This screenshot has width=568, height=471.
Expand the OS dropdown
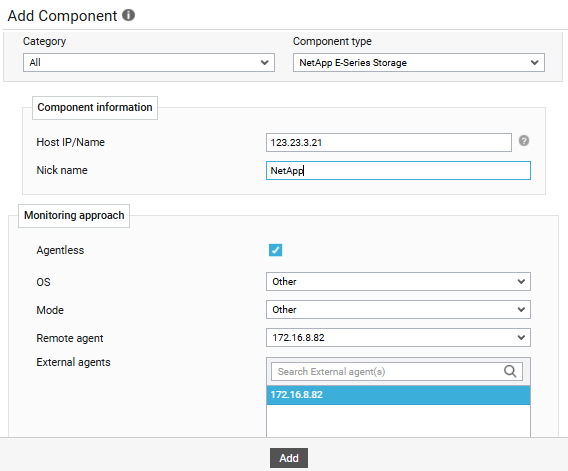(x=398, y=282)
